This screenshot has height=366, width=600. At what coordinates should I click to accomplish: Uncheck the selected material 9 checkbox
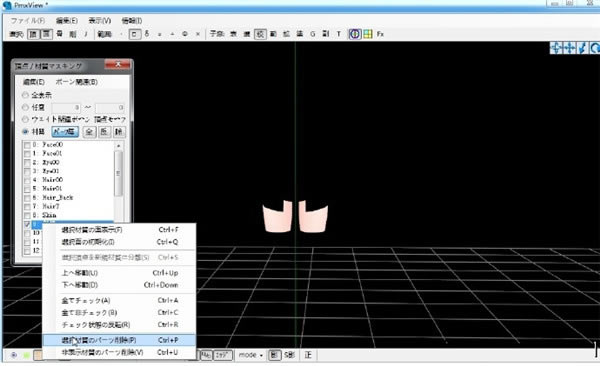click(x=27, y=224)
